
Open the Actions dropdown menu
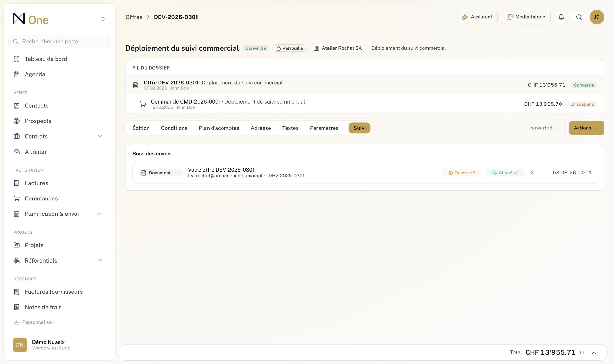[x=586, y=128]
